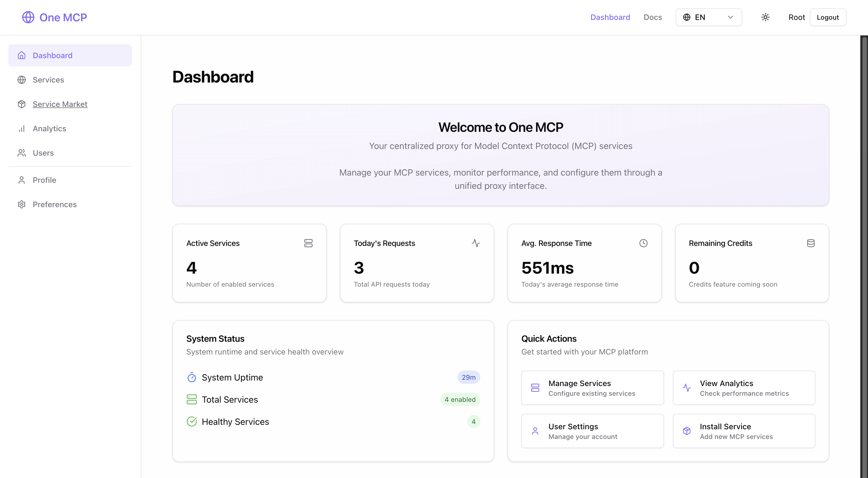Click the Logout button

click(828, 17)
